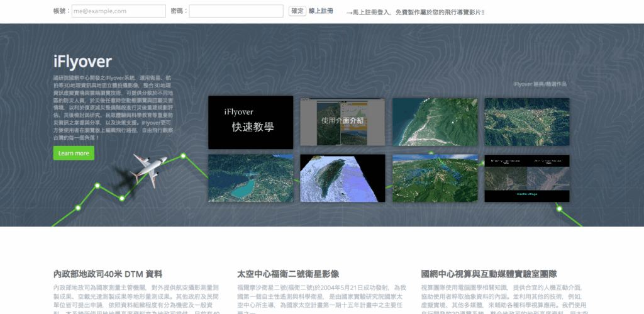644x314 pixels.
Task: Click the 太空中心福衛二號衛星影像 heading
Action: point(288,274)
